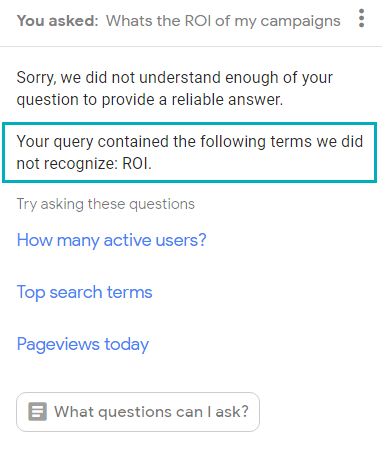This screenshot has height=453, width=382.
Task: Open the three-dot more options menu
Action: click(x=361, y=18)
